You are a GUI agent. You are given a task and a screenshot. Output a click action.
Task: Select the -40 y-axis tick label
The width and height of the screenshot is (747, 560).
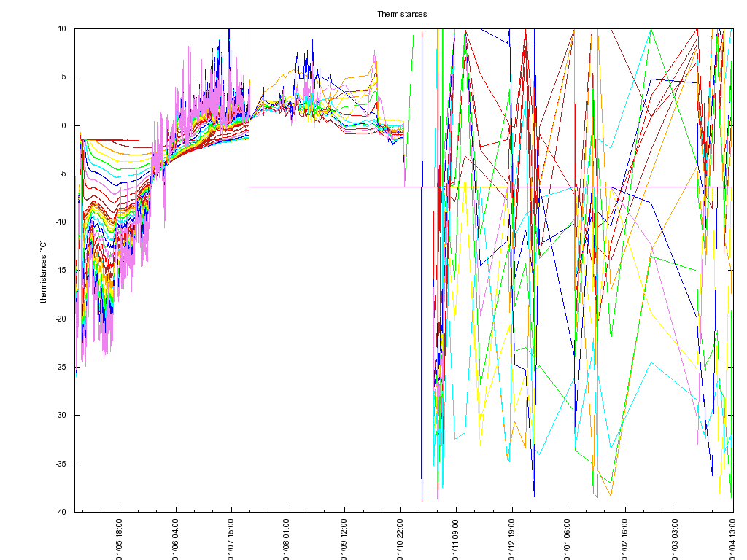point(61,512)
